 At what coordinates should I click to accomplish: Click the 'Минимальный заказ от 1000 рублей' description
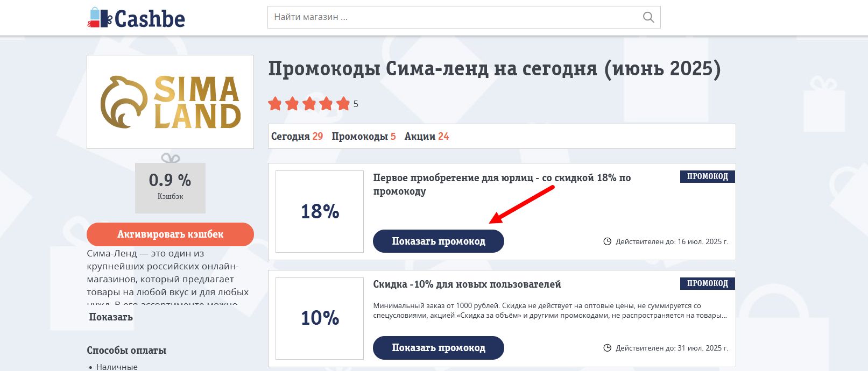pyautogui.click(x=550, y=310)
